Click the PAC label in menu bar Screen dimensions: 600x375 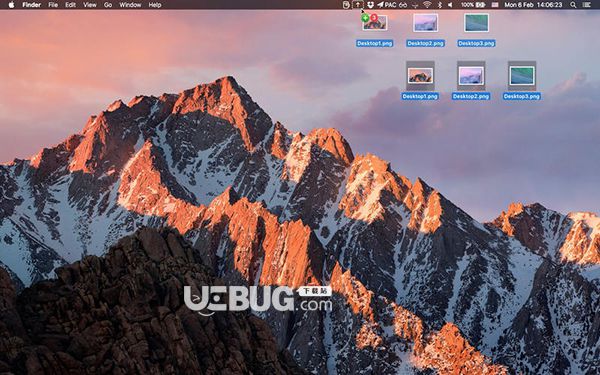tap(390, 5)
